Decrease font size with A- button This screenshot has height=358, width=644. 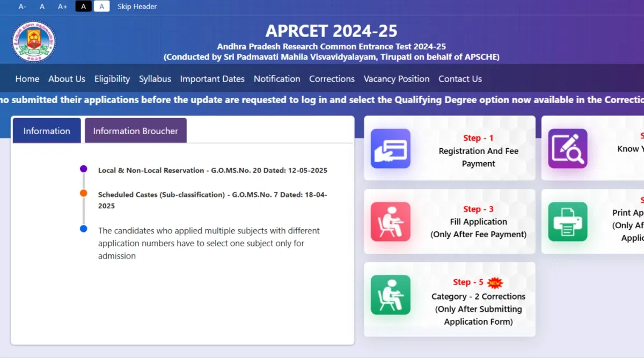[22, 6]
